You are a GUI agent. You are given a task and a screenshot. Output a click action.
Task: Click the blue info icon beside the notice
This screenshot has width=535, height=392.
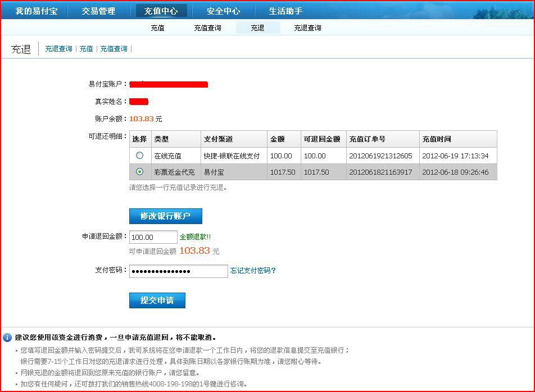[x=7, y=338]
